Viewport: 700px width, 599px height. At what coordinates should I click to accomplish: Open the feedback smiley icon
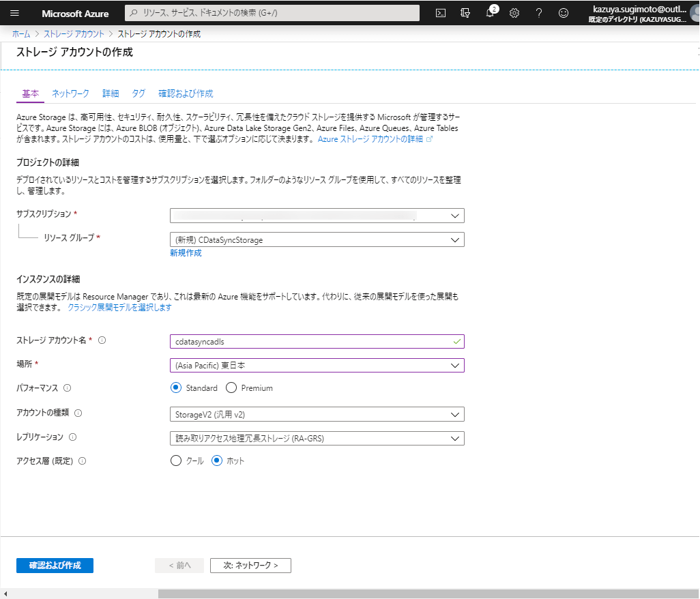564,13
